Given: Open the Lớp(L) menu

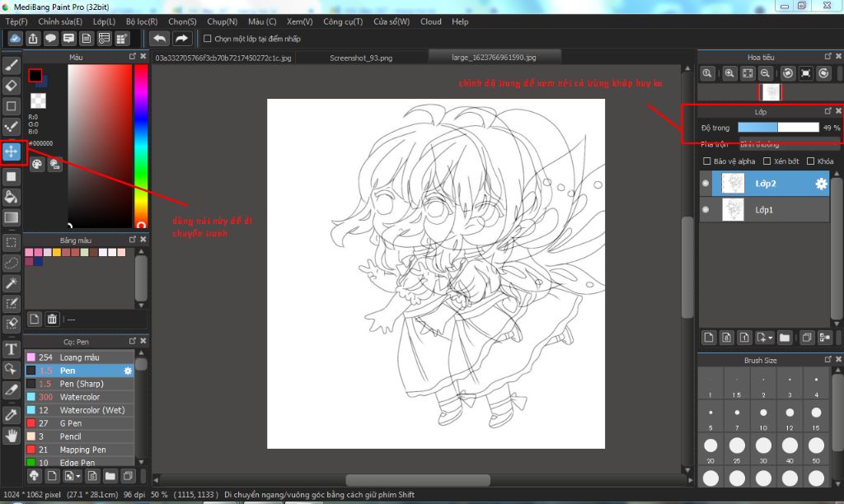Looking at the screenshot, I should click(104, 21).
